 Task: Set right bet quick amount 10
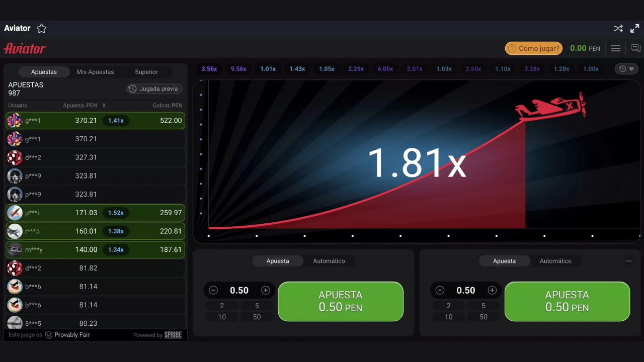(x=448, y=317)
